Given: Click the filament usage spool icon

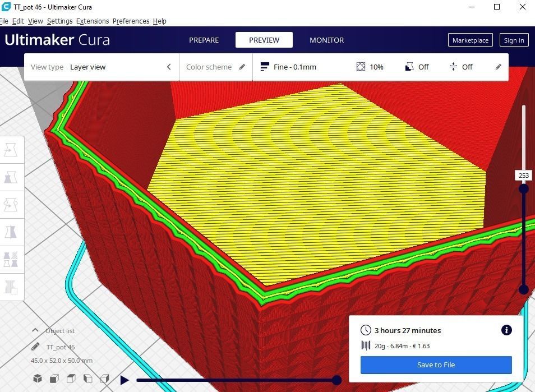Looking at the screenshot, I should 366,345.
